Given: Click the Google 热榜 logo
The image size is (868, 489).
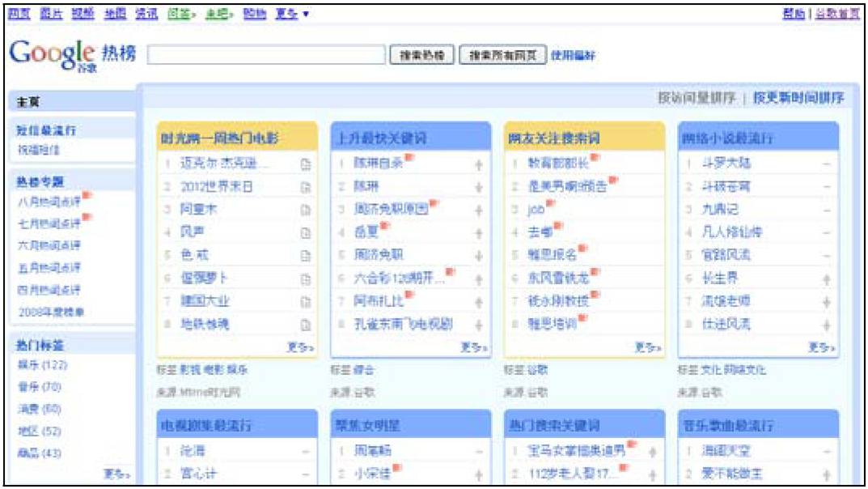Looking at the screenshot, I should coord(73,55).
